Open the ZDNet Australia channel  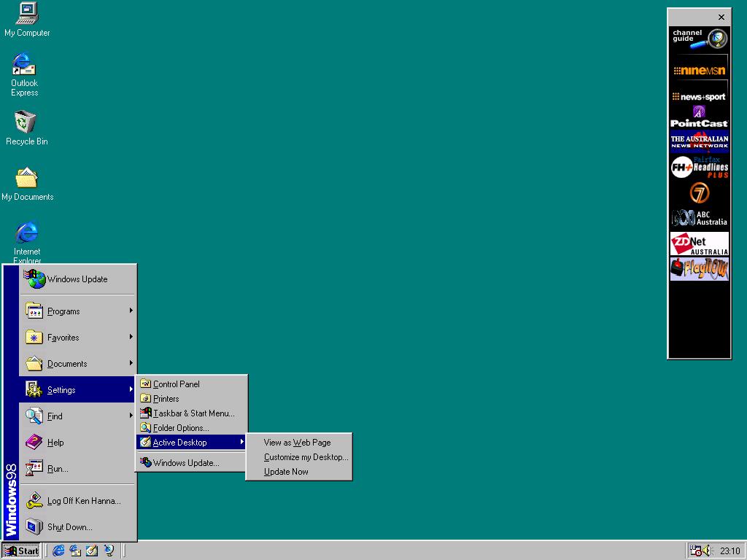click(x=699, y=244)
